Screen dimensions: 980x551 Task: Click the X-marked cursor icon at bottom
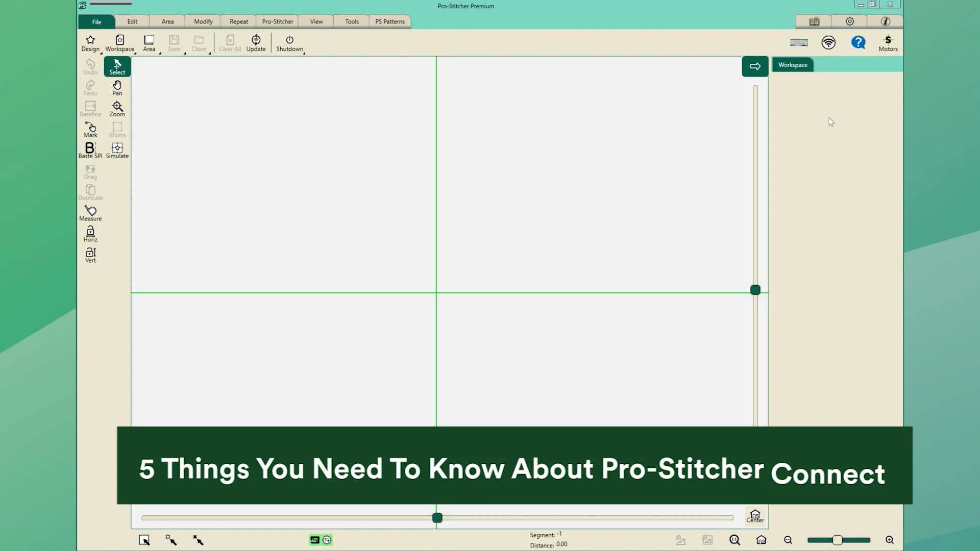[198, 540]
